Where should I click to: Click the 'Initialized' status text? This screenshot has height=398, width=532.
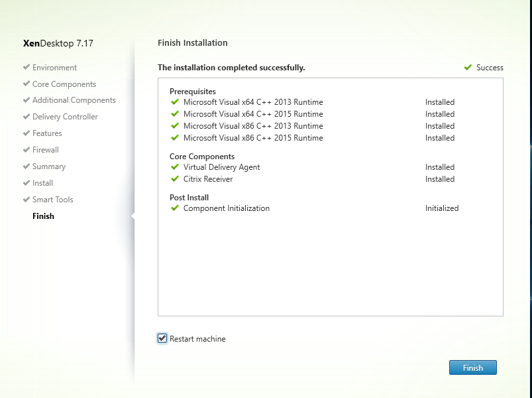pos(442,208)
